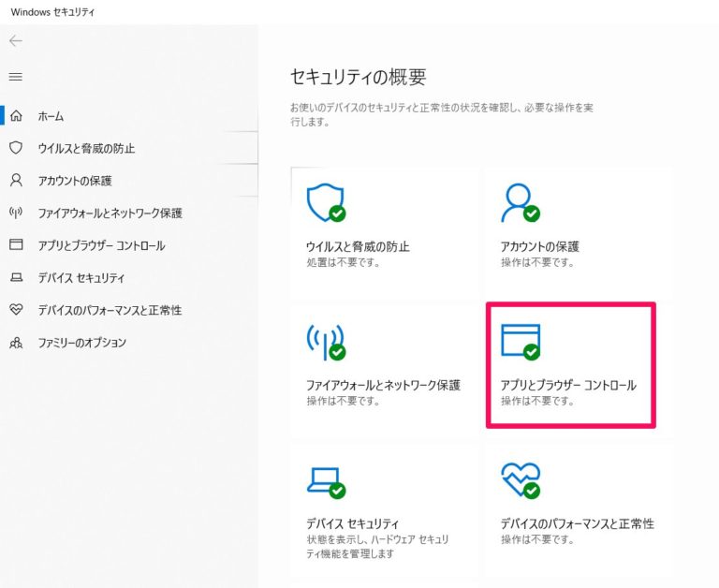This screenshot has width=719, height=588.
Task: Open アプリとブラウザー コントロール in the sidebar
Action: click(x=101, y=245)
